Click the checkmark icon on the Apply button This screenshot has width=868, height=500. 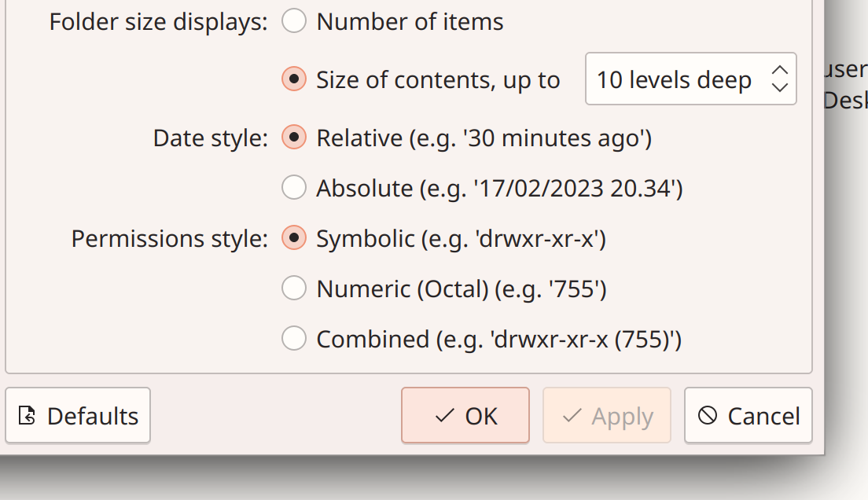(x=572, y=415)
